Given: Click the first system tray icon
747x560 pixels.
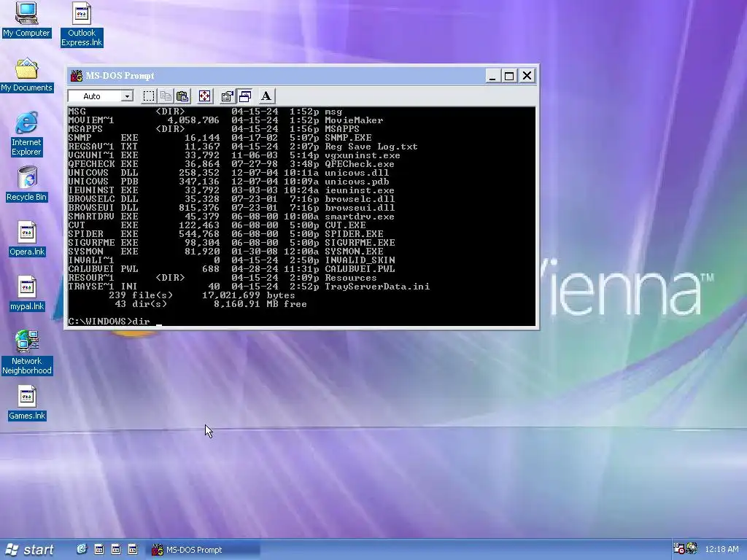Looking at the screenshot, I should (x=679, y=548).
